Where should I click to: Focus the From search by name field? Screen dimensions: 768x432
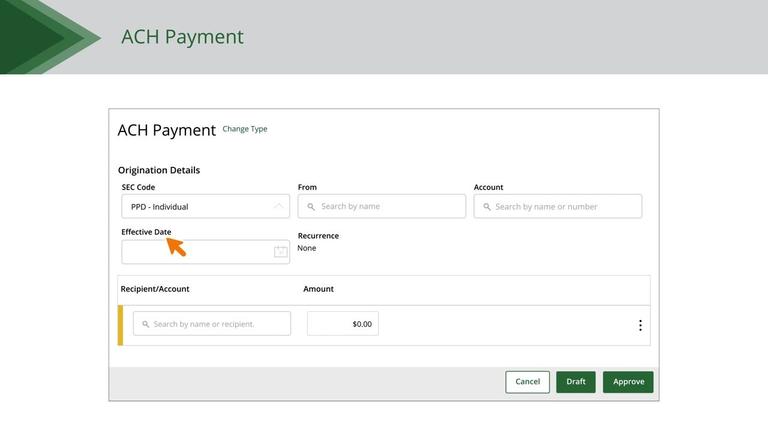tap(382, 206)
